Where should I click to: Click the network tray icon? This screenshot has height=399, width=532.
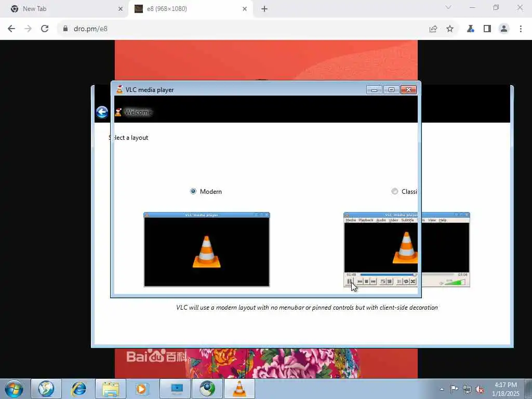[x=467, y=389]
